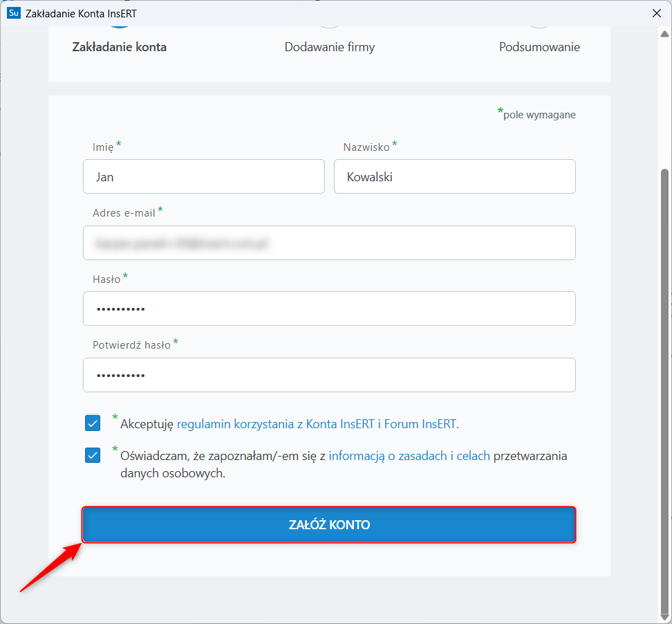Image resolution: width=672 pixels, height=624 pixels.
Task: Click the Adres e-mail field
Action: [329, 243]
